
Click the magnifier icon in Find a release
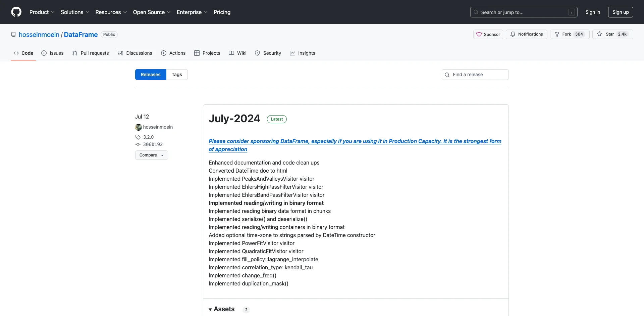pos(447,75)
